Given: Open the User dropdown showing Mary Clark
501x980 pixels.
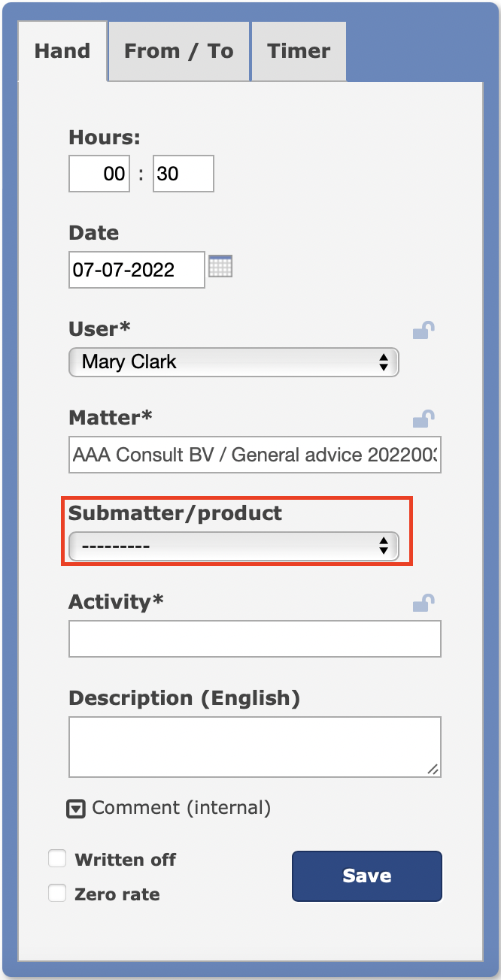Looking at the screenshot, I should pos(233,361).
